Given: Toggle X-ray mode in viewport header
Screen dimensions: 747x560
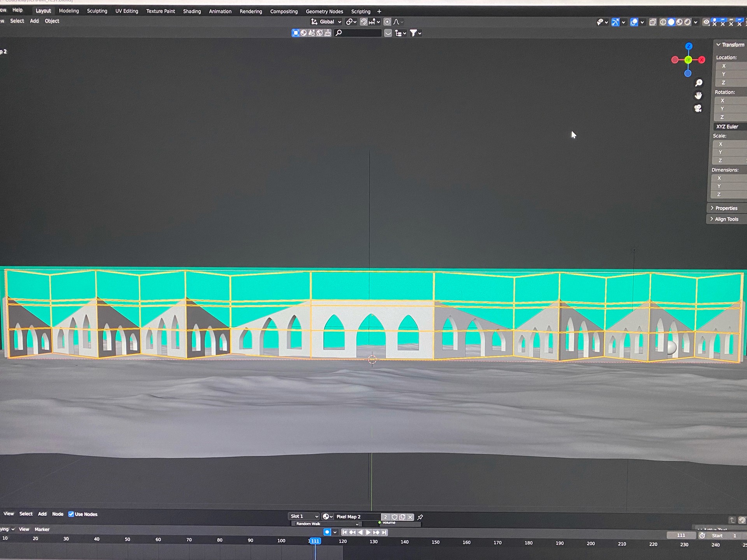Looking at the screenshot, I should [x=653, y=22].
